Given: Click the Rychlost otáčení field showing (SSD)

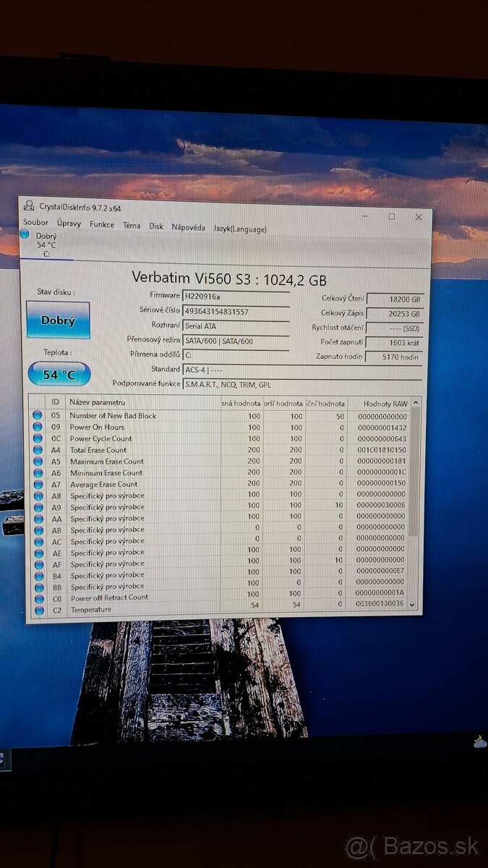Looking at the screenshot, I should 394,328.
